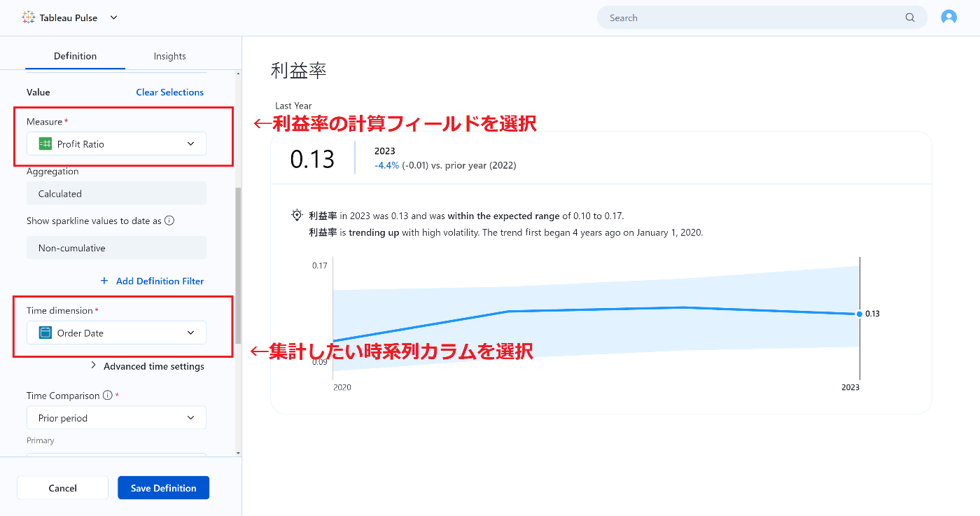This screenshot has width=980, height=516.
Task: Click the info icon next to Time Comparison
Action: pos(108,396)
